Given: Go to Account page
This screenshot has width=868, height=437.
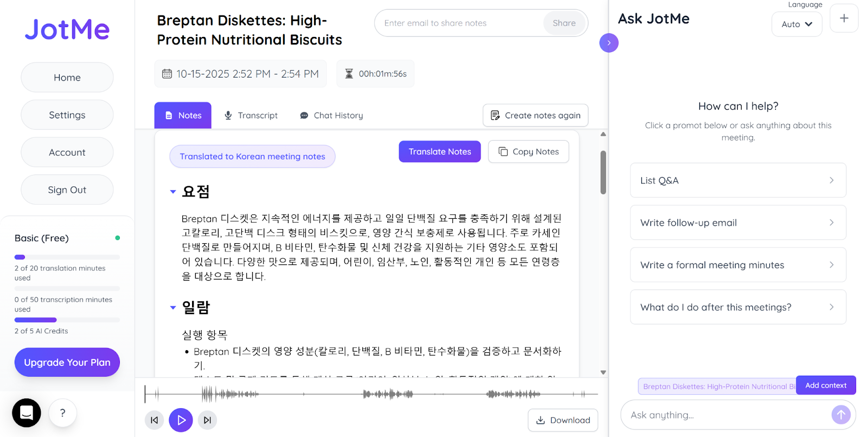Looking at the screenshot, I should [x=67, y=153].
